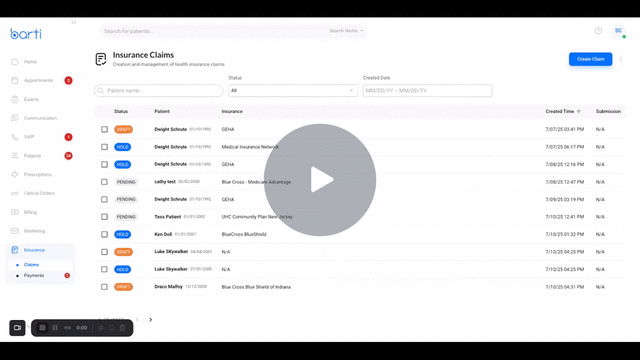Viewport: 640px width, 360px height.
Task: Click the Ken Doll HOLD badge
Action: [122, 234]
